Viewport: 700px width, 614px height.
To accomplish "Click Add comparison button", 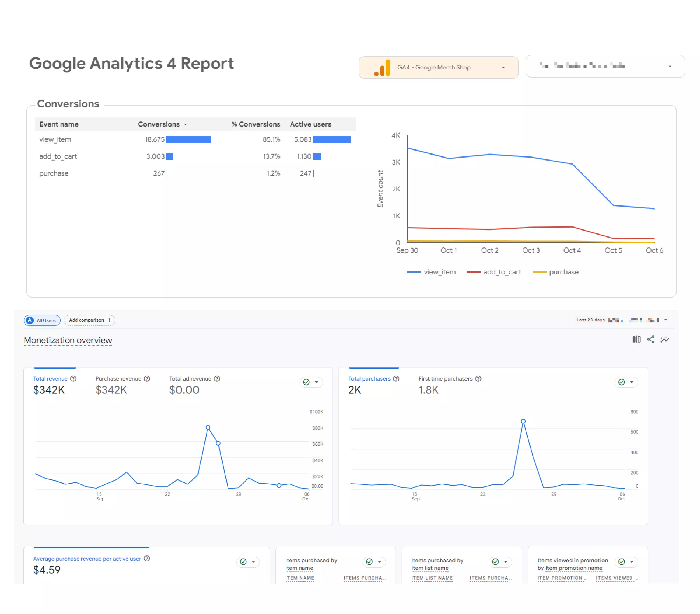I will tap(89, 320).
